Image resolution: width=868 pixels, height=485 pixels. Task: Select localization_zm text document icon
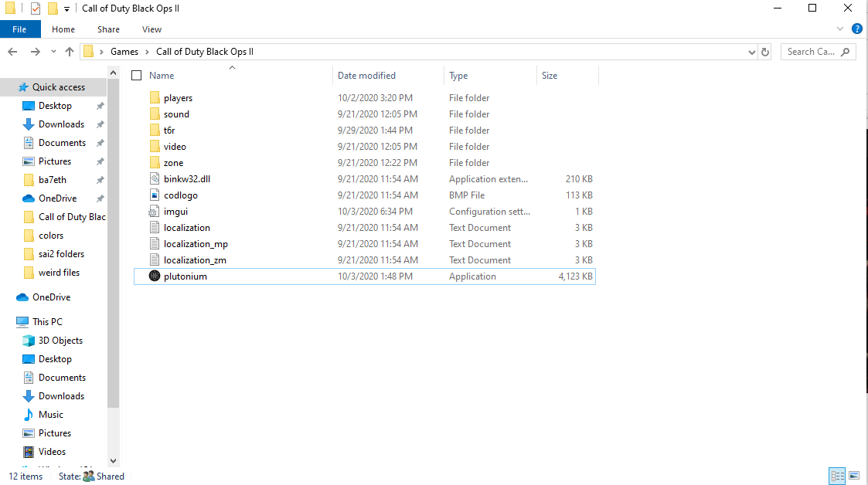coord(155,260)
